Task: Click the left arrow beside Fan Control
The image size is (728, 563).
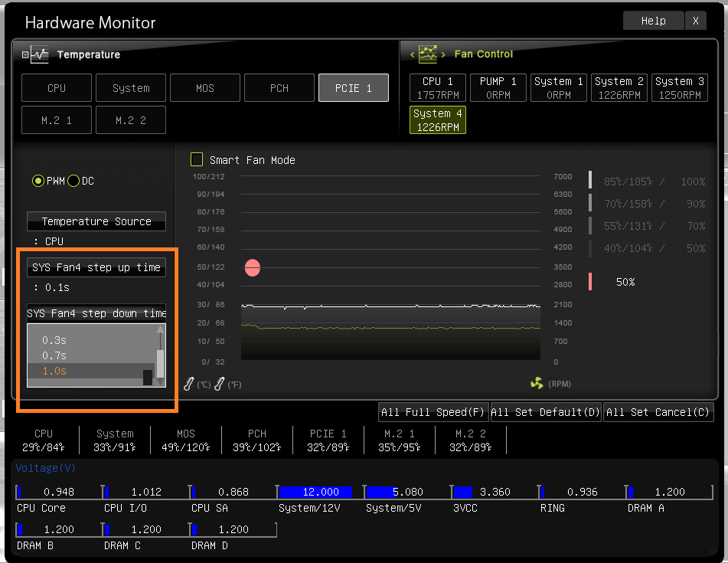Action: (x=413, y=54)
